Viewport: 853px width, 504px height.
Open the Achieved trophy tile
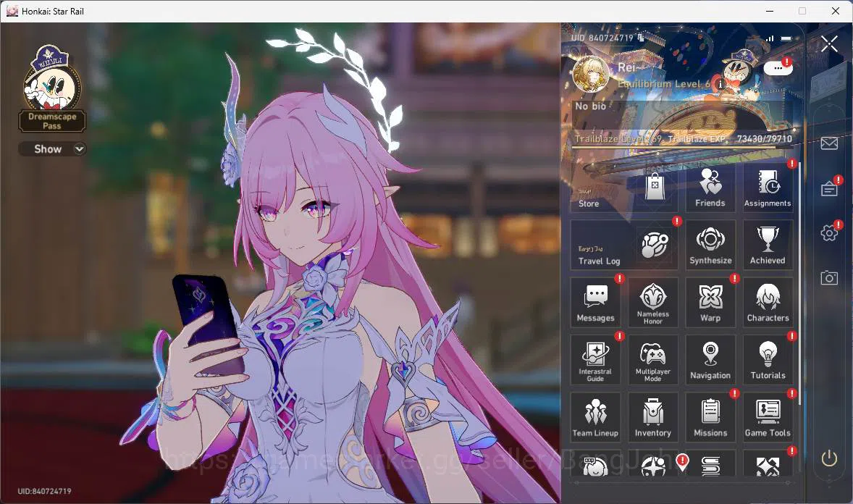tap(768, 245)
